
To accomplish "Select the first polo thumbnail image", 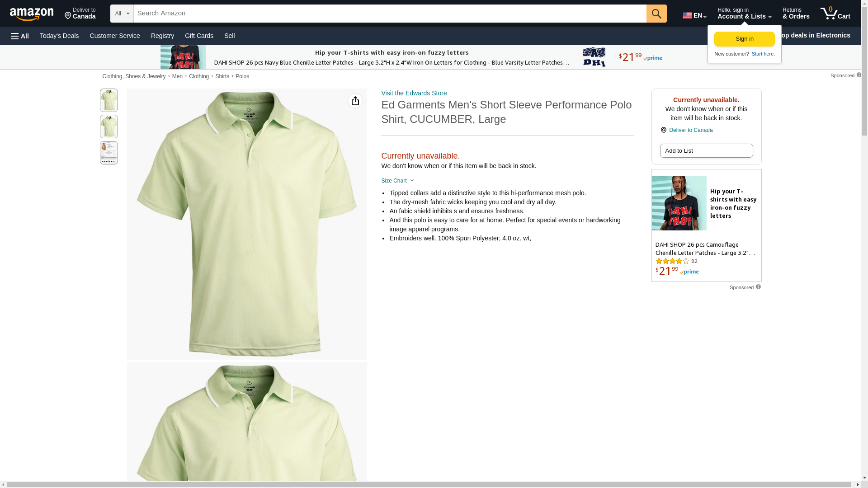I will pos(109,100).
